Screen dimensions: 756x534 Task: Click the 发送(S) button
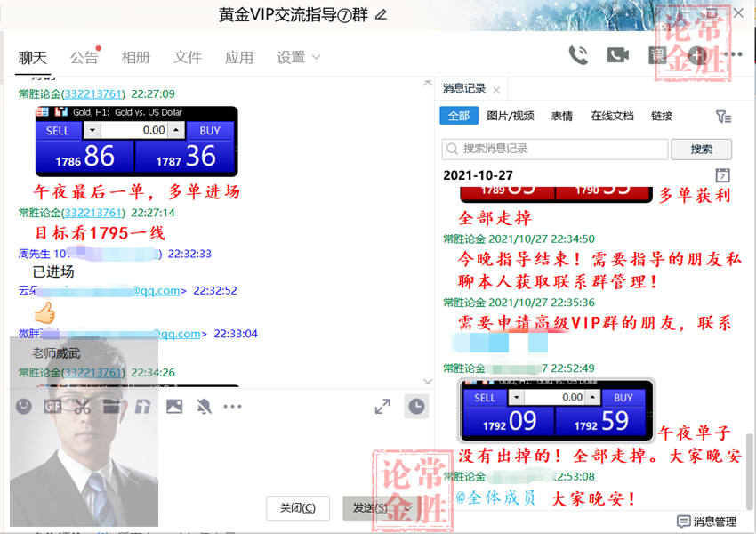click(370, 508)
